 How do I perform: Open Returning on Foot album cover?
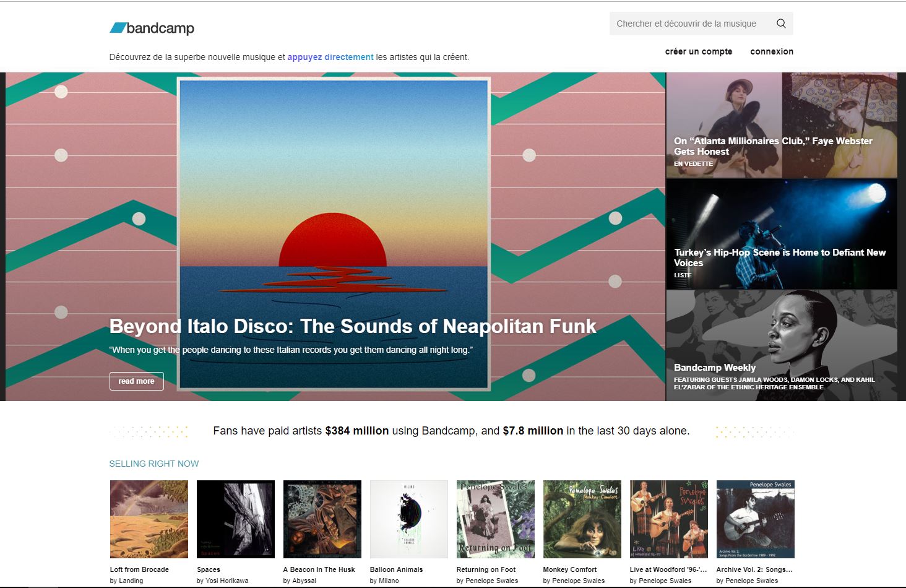click(496, 519)
